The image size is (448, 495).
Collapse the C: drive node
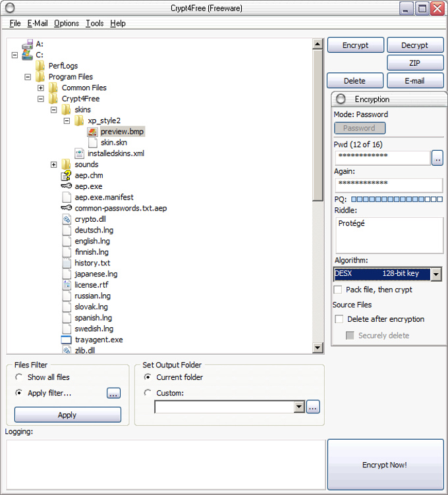click(14, 55)
